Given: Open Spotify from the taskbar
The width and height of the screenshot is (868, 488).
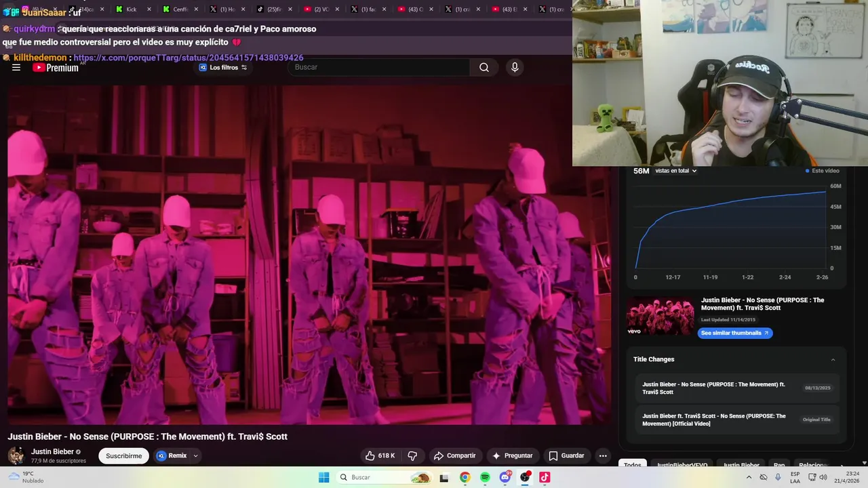Looking at the screenshot, I should [485, 477].
